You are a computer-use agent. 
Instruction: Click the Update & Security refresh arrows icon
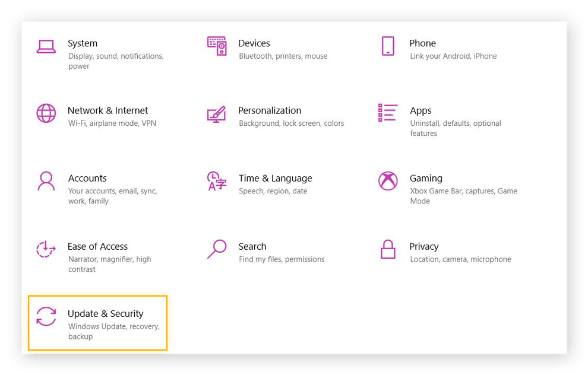pyautogui.click(x=46, y=316)
